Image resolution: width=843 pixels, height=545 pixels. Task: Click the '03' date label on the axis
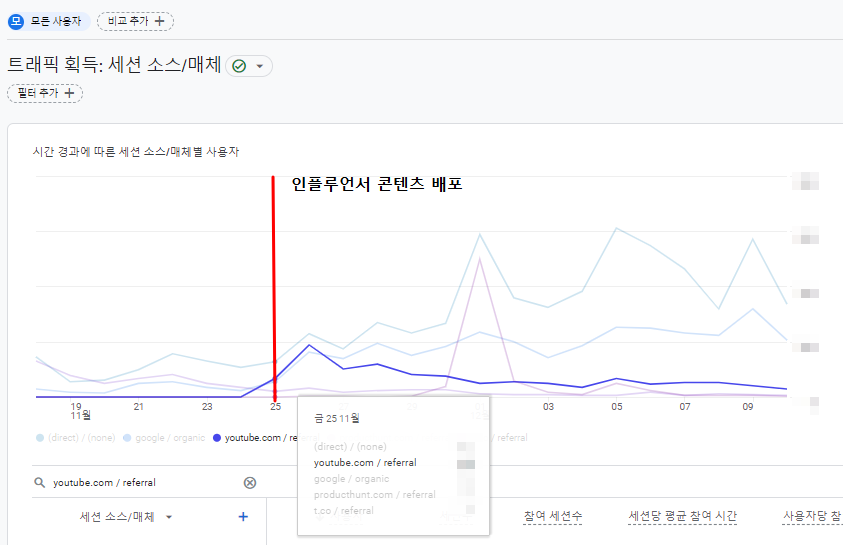548,407
